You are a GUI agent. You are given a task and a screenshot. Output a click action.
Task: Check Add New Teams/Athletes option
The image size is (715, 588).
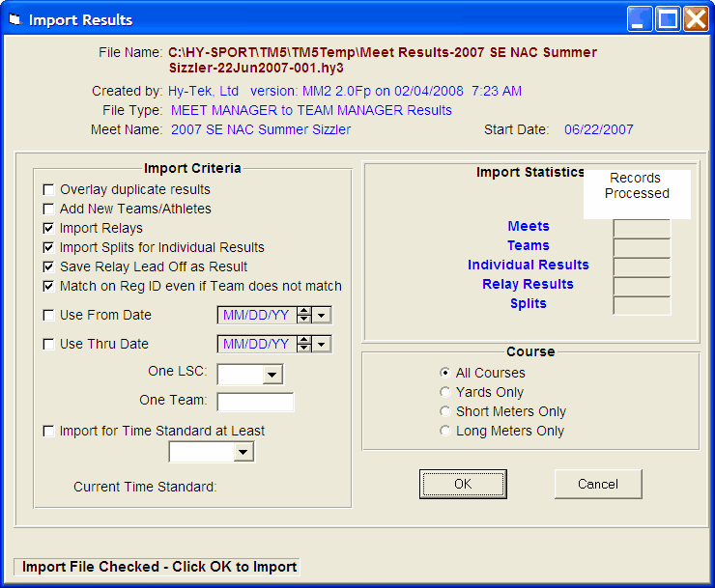[x=49, y=210]
